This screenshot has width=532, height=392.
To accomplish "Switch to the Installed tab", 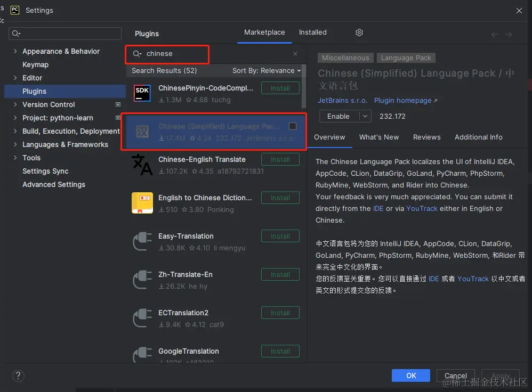I will pyautogui.click(x=312, y=32).
